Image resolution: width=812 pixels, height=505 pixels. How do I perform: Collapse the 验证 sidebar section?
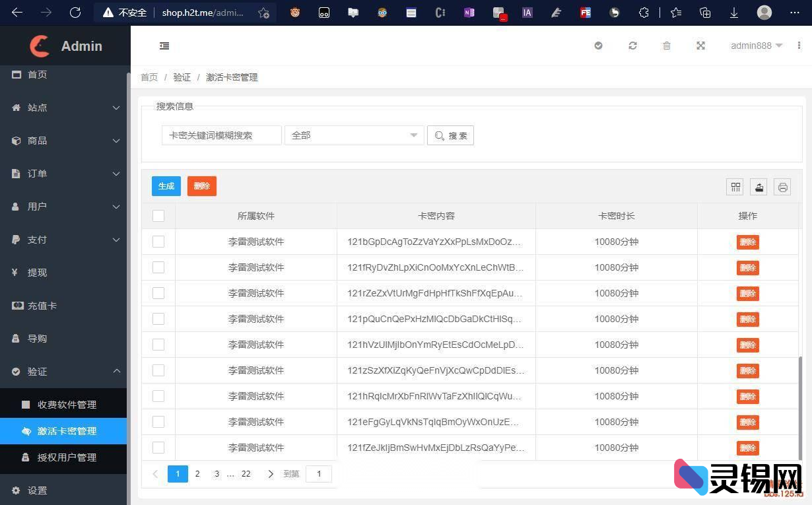64,372
